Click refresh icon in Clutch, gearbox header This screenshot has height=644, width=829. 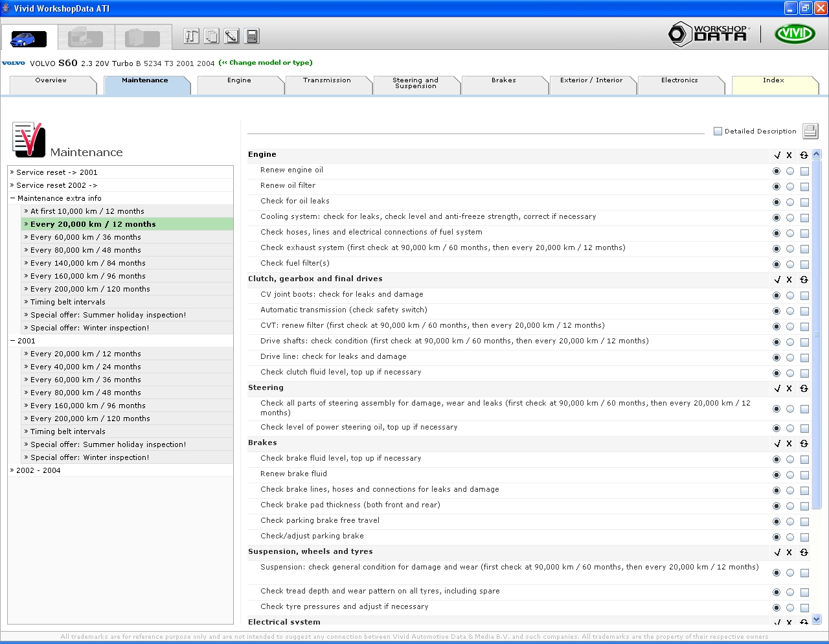[804, 280]
